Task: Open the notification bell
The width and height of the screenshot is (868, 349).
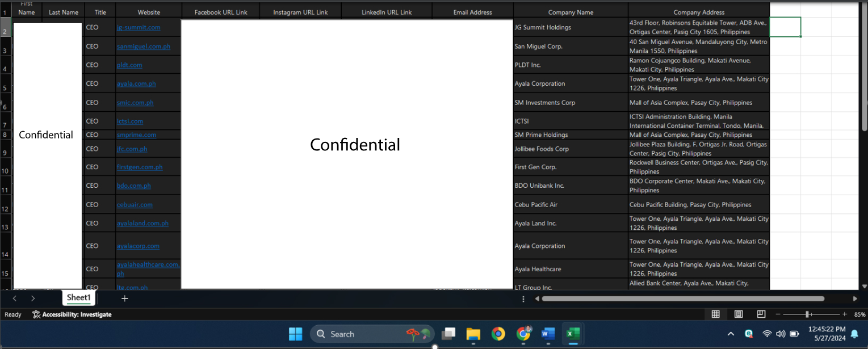Action: pos(854,334)
